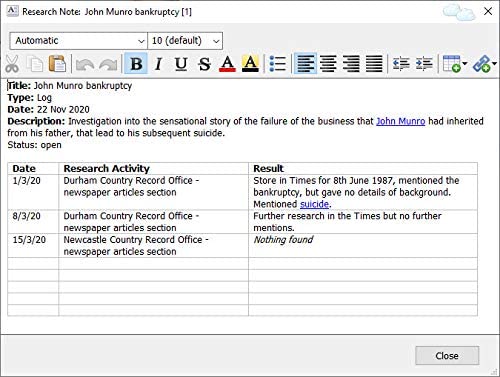Enable center text alignment
500x377 pixels.
pos(328,64)
